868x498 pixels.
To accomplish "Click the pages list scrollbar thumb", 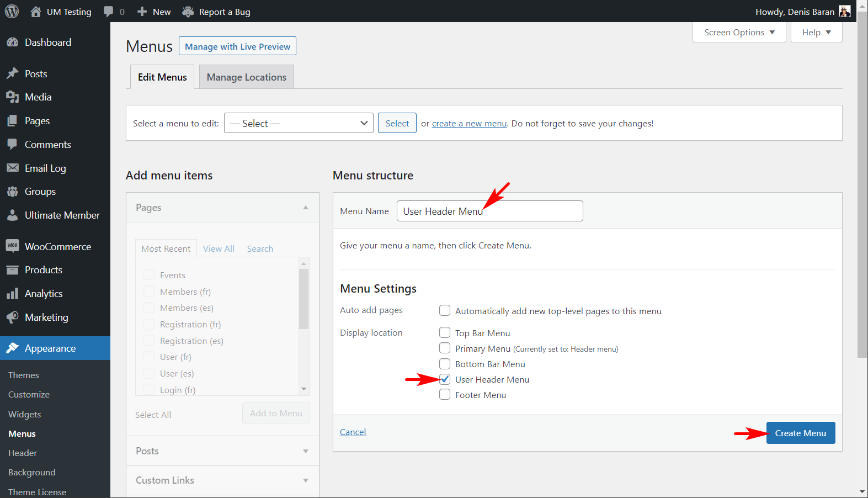I will click(303, 299).
